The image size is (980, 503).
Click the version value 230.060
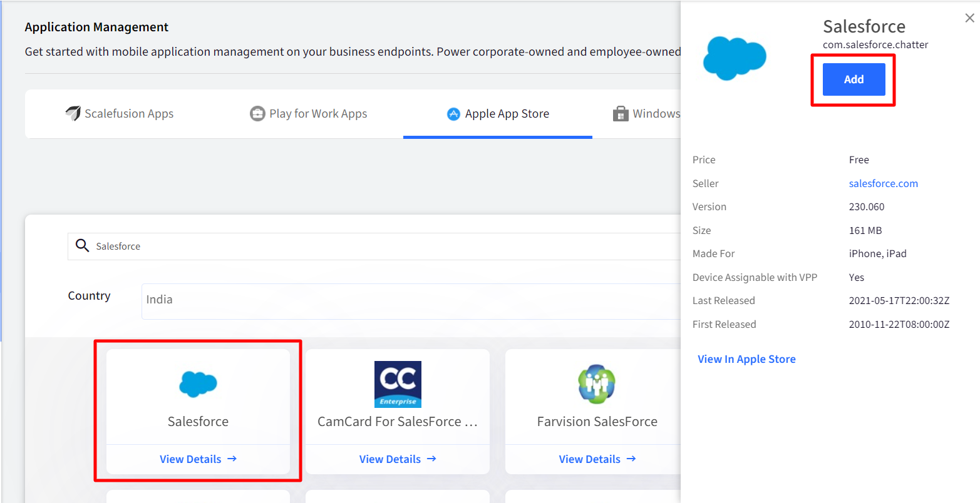coord(867,206)
